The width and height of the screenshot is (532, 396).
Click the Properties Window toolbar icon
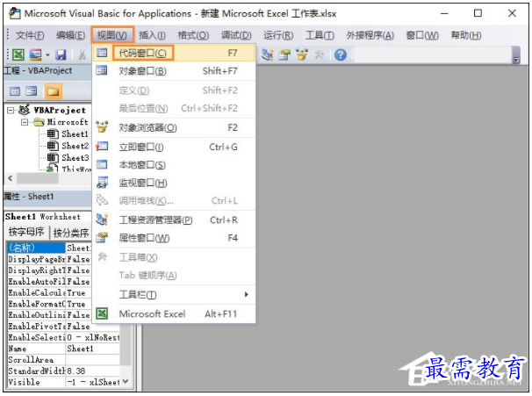(284, 54)
